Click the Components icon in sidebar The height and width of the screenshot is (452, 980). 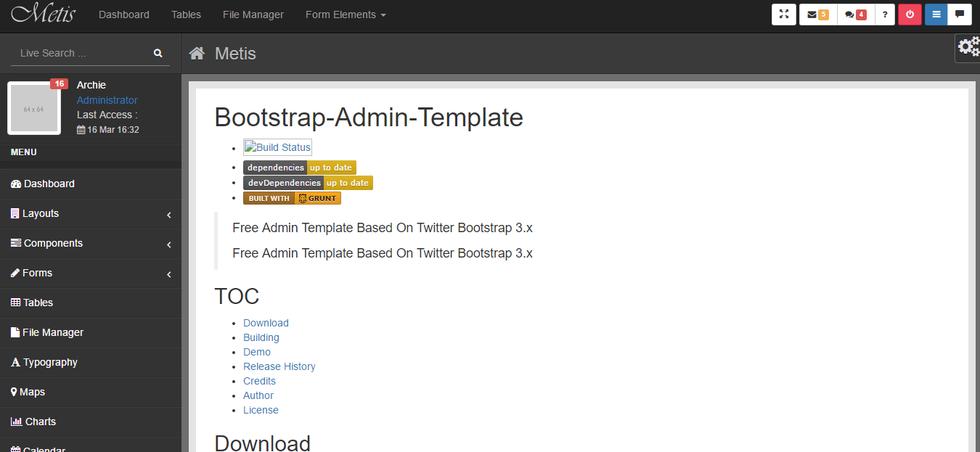(16, 244)
